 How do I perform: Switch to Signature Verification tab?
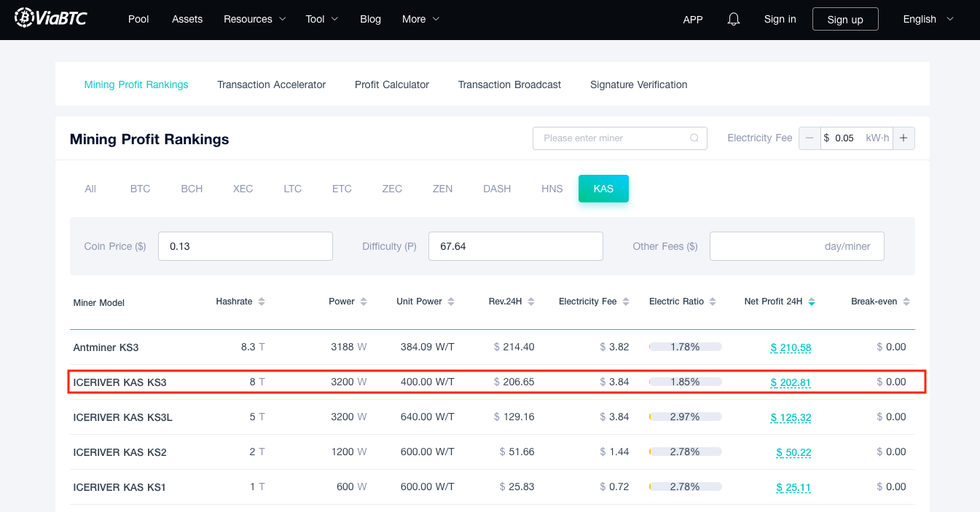(639, 84)
